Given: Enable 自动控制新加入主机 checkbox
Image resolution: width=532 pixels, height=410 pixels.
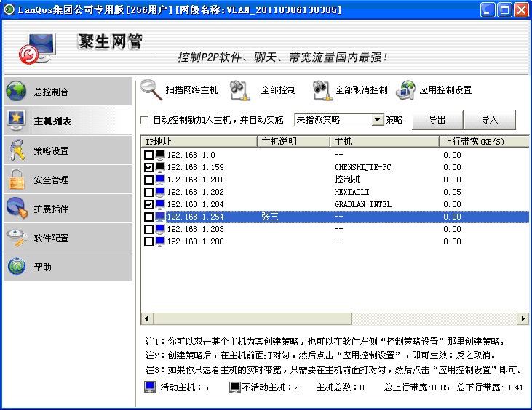Looking at the screenshot, I should (x=144, y=120).
